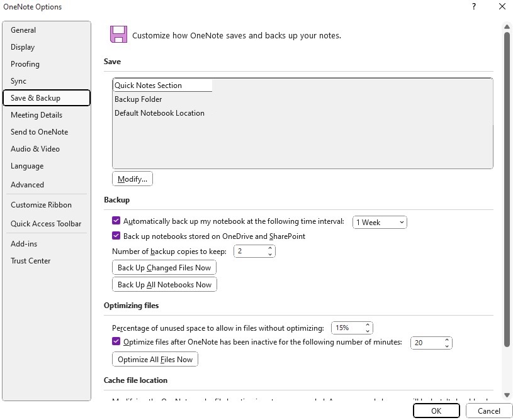Screen dimensions: 513x420
Task: Click the scrollbar up arrow
Action: tap(507, 26)
